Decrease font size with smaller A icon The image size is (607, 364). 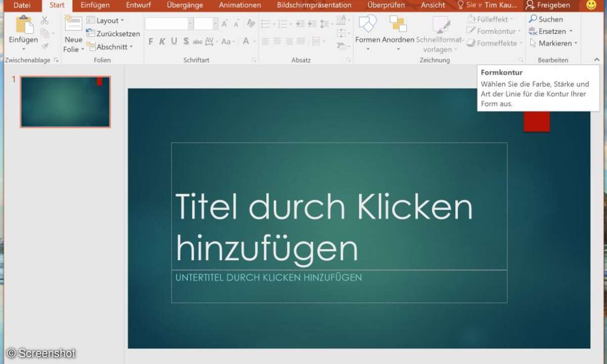pos(236,24)
